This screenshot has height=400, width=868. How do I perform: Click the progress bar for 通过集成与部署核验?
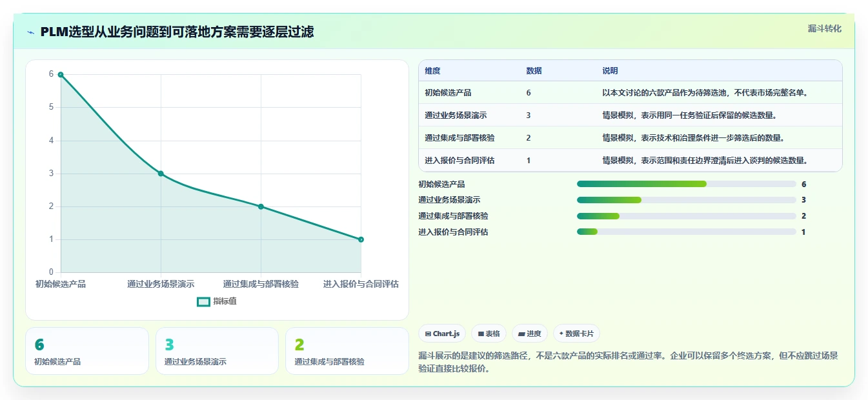click(x=686, y=216)
